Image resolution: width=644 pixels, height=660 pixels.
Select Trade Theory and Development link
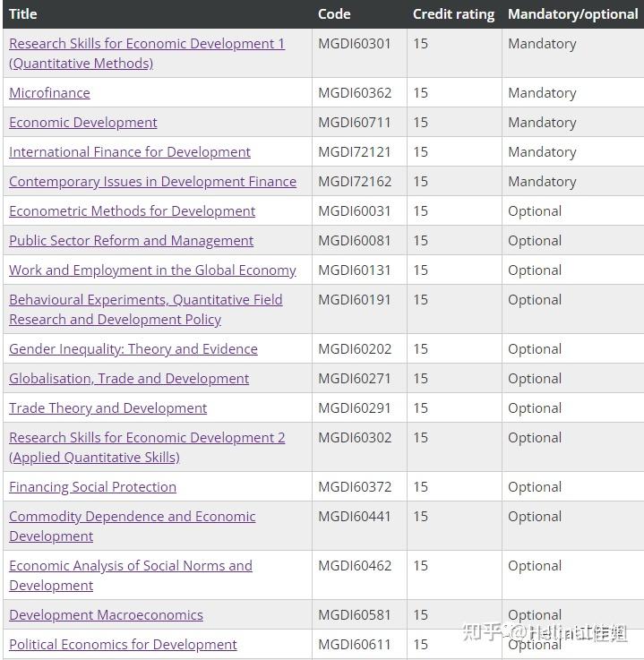click(x=107, y=408)
